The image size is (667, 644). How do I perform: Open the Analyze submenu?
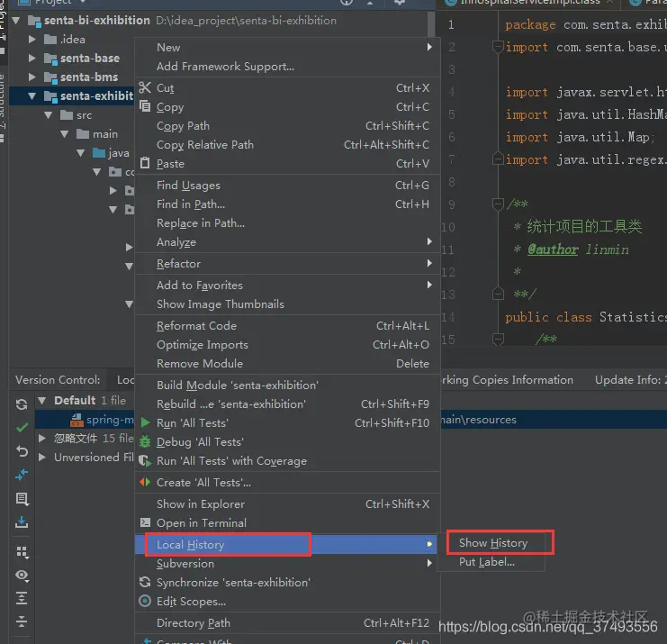coord(287,241)
